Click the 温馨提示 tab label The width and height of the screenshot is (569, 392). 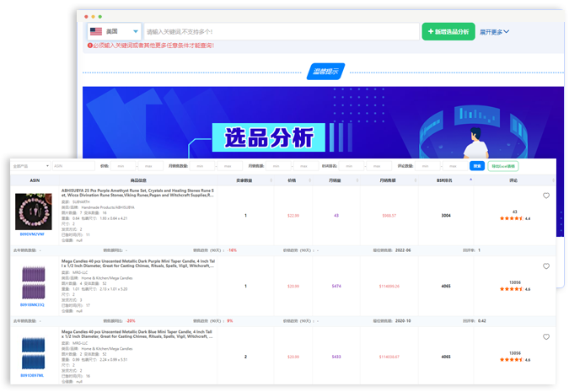(324, 72)
